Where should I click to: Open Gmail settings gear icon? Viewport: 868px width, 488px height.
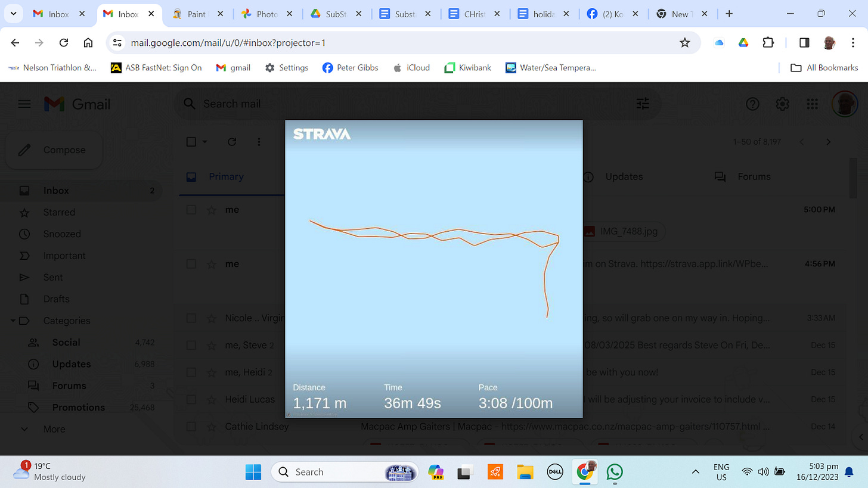(782, 104)
